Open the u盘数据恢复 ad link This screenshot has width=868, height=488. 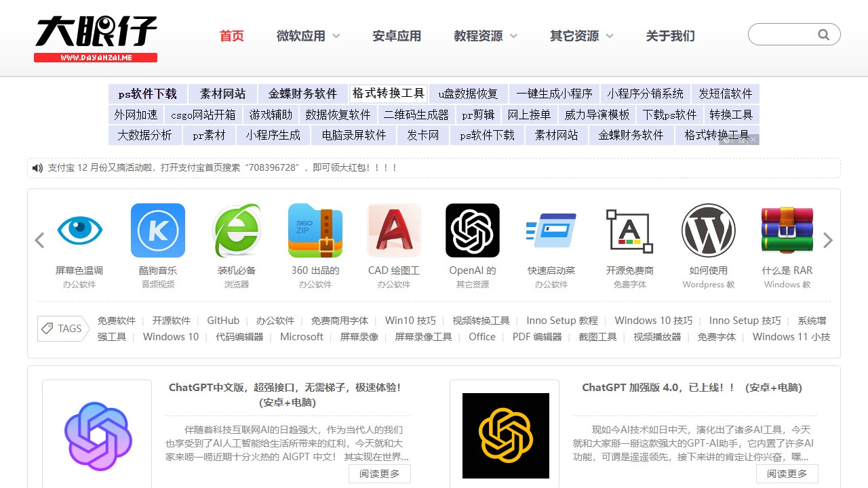click(468, 94)
